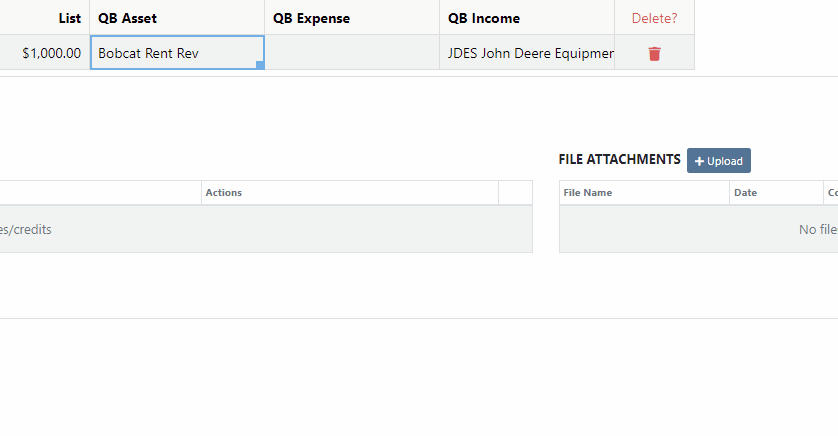
Task: Click the List column header
Action: click(x=44, y=18)
